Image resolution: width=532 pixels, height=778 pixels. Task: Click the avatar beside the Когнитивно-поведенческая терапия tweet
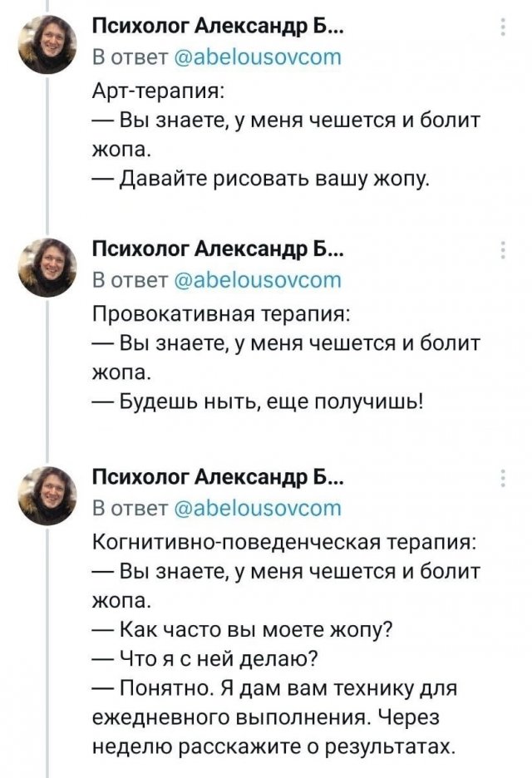(x=47, y=495)
